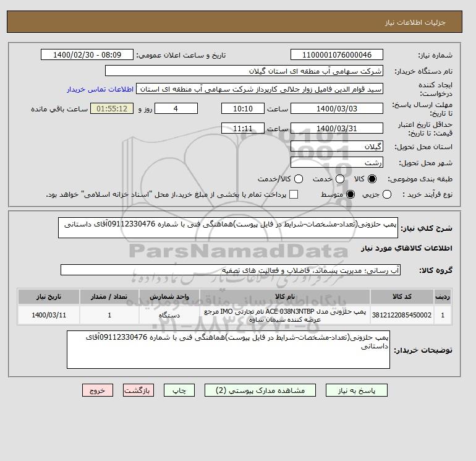Click the طبقه بندی موضوعی label
The width and height of the screenshot is (476, 461).
[x=420, y=179]
